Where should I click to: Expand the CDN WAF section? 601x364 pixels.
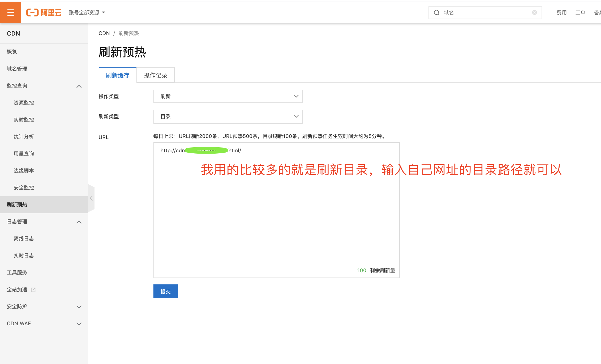(x=79, y=324)
